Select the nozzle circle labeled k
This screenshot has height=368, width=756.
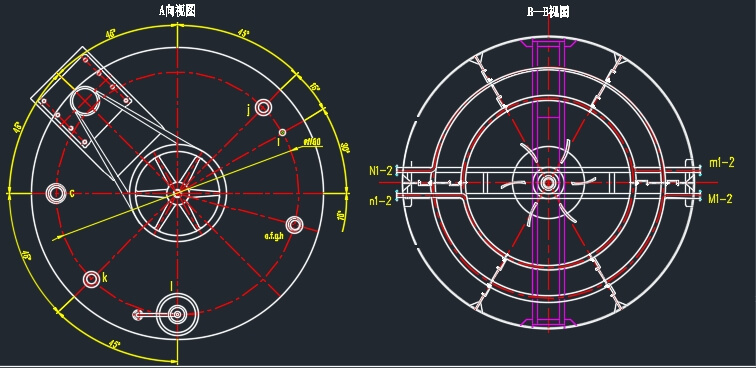91,279
